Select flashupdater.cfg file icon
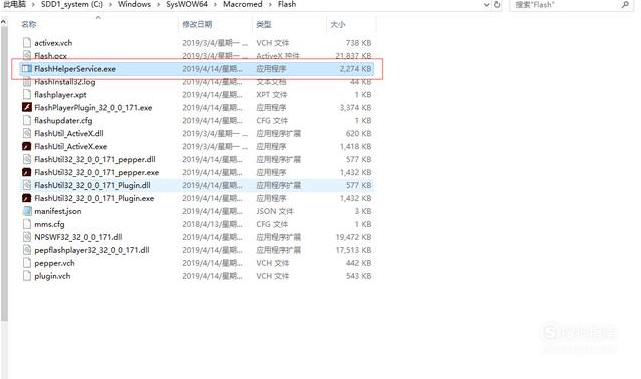 pyautogui.click(x=27, y=121)
